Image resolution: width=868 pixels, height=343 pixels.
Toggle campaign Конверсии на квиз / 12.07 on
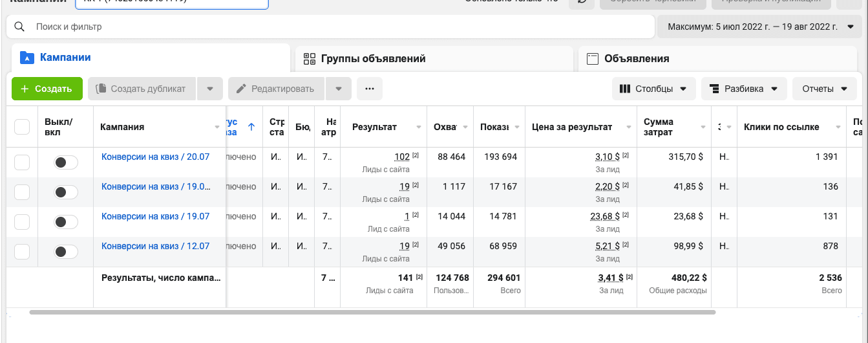65,252
